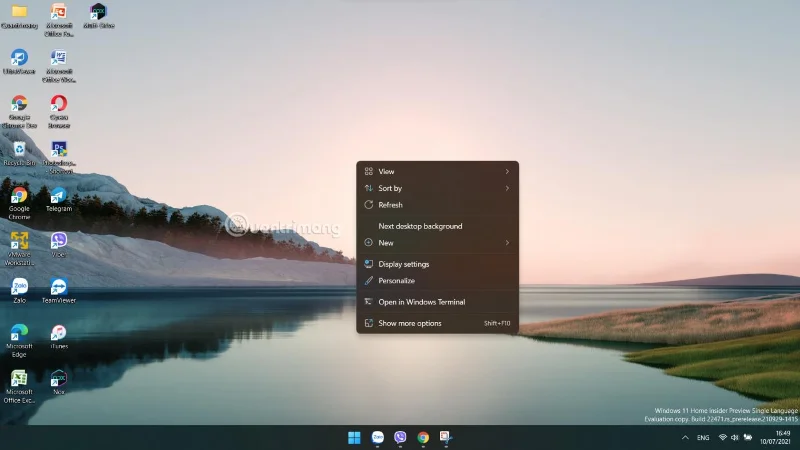Select Open in Windows Terminal
800x450 pixels.
[437, 302]
